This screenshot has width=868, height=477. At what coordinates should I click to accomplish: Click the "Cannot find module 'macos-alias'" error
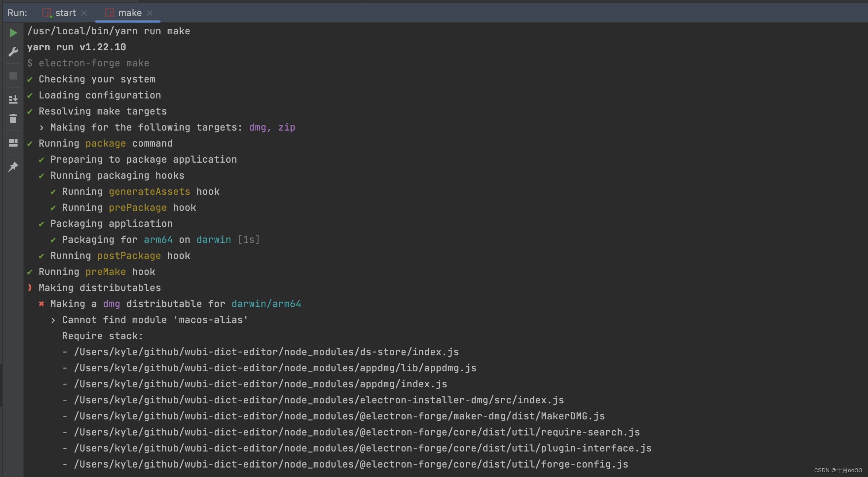click(155, 320)
